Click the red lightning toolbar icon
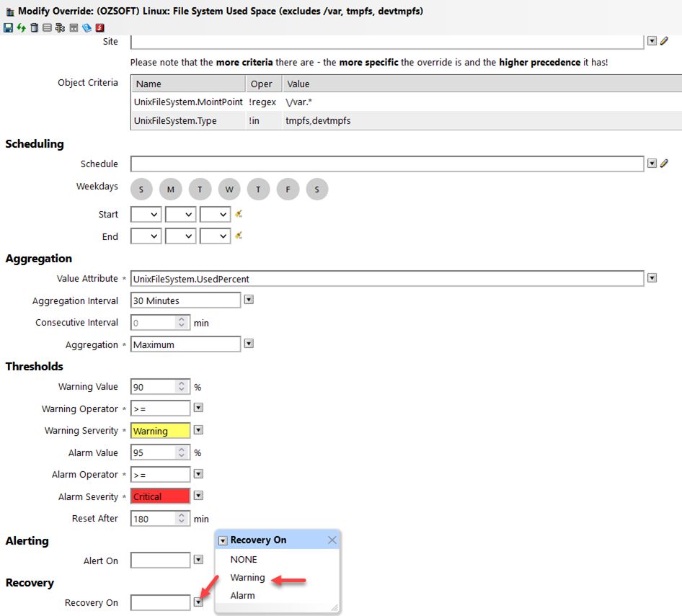 (x=100, y=27)
